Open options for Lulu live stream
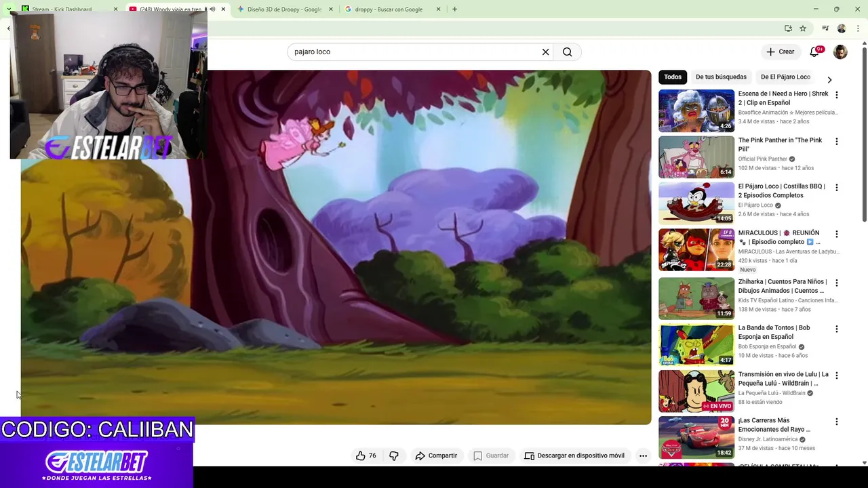 pos(836,375)
